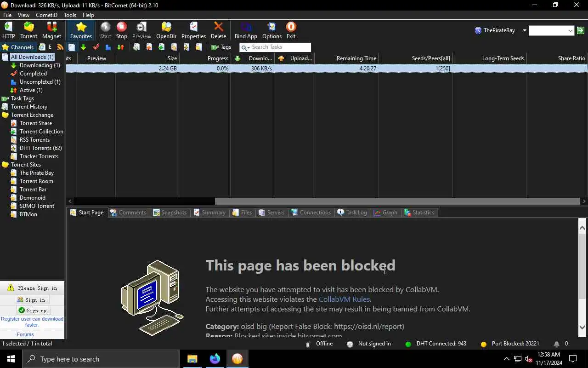Open the Search Tasks magnifier dropdown
The image size is (588, 368).
245,47
